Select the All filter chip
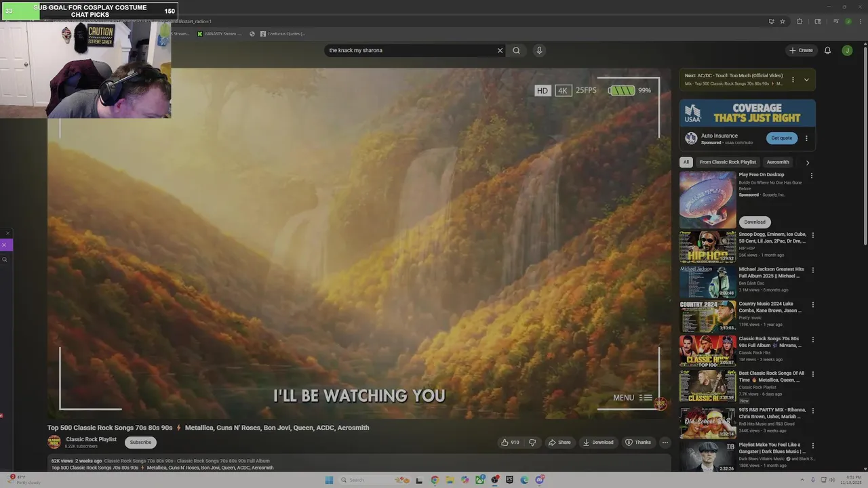Image resolution: width=868 pixels, height=488 pixels. click(686, 162)
